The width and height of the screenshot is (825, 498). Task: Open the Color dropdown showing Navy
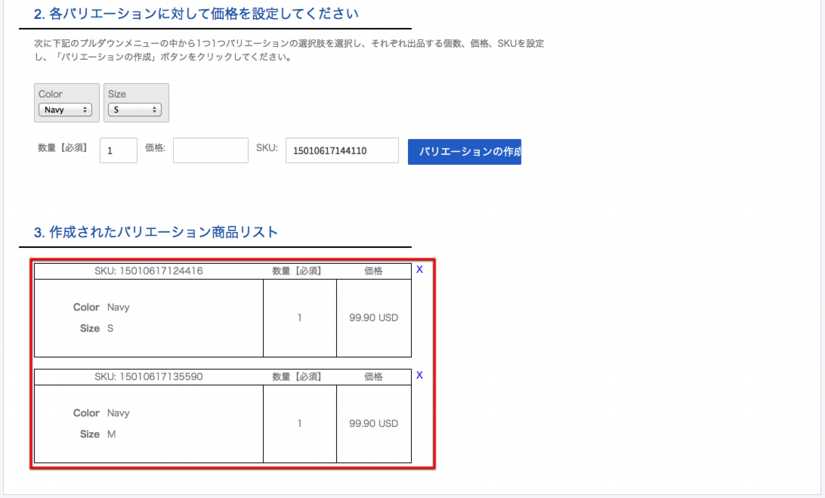65,110
